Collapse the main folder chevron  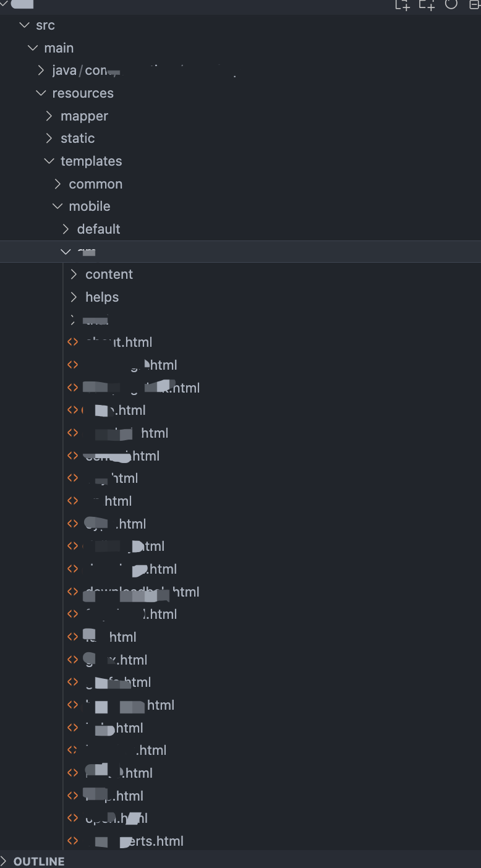(33, 48)
